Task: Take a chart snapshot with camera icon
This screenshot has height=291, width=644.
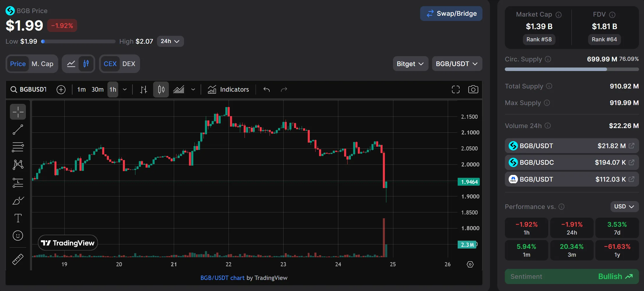Action: click(473, 89)
